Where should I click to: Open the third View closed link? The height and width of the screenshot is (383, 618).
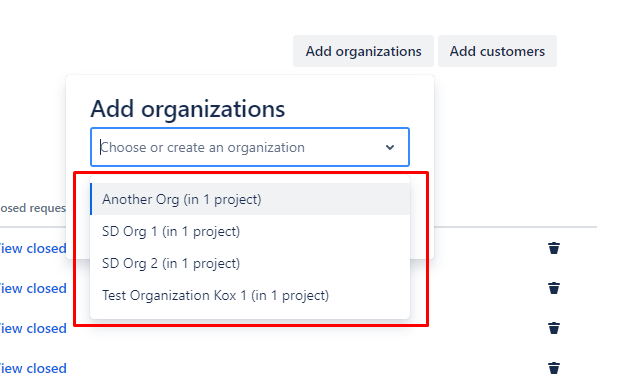pyautogui.click(x=33, y=328)
